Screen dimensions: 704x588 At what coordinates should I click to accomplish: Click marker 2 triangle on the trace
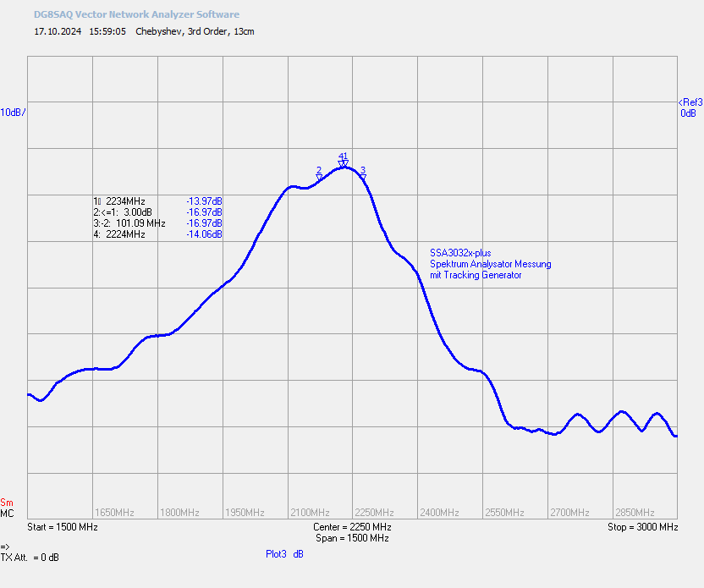click(x=319, y=178)
